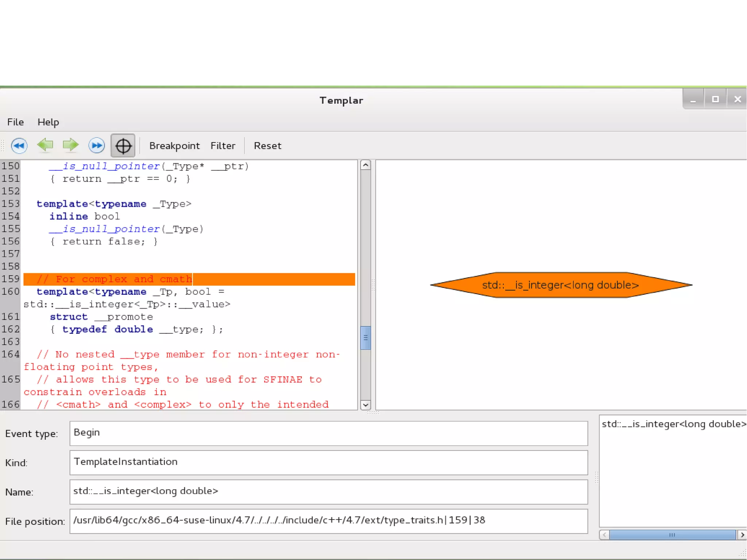Select the orange std::__is_integer graph node

560,285
